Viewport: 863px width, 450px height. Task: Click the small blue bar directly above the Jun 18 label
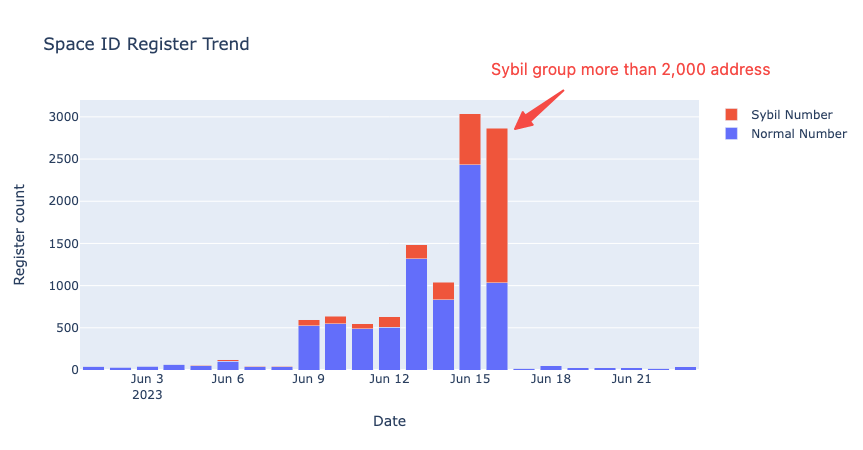tap(551, 368)
